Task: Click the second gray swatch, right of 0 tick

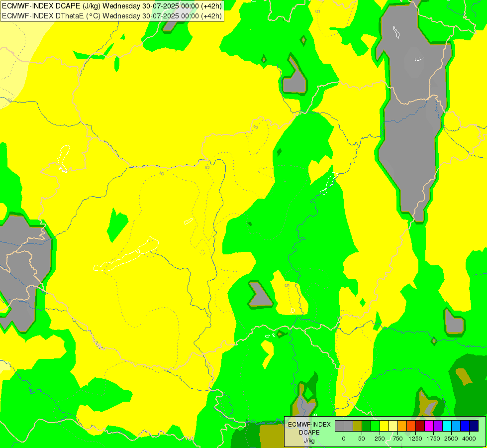Action: pos(348,426)
